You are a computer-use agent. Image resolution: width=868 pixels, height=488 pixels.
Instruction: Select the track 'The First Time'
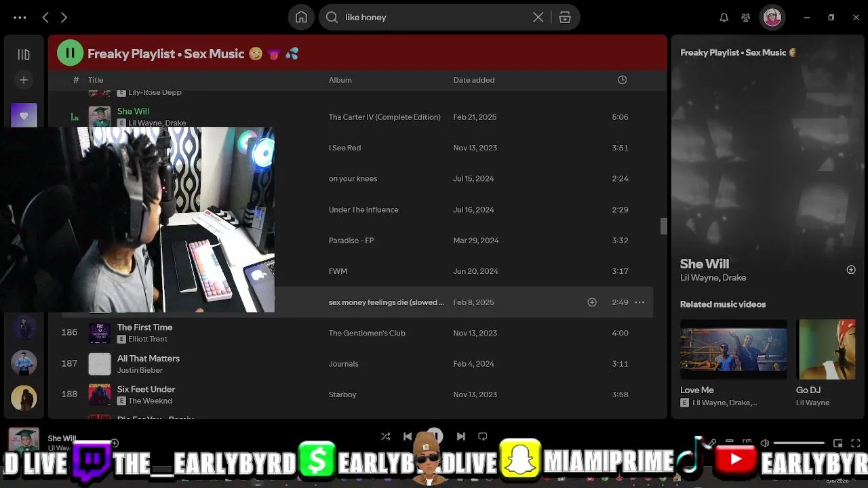coord(144,327)
